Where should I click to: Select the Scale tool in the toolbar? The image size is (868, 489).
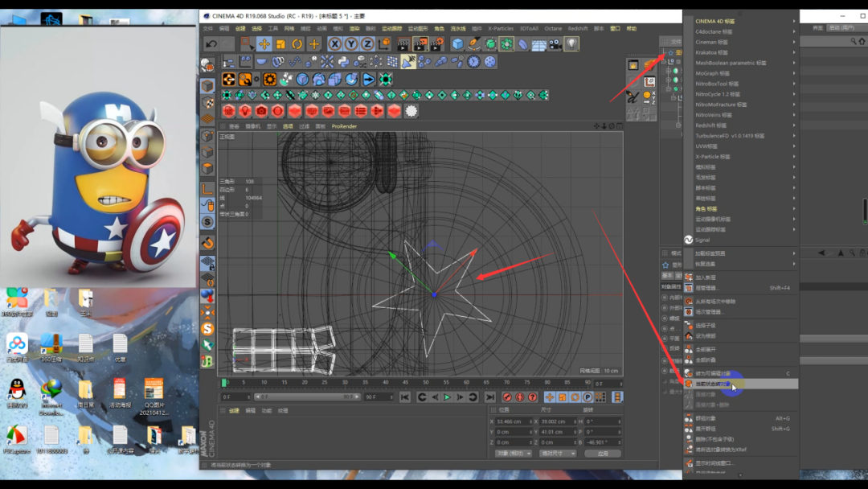(280, 43)
